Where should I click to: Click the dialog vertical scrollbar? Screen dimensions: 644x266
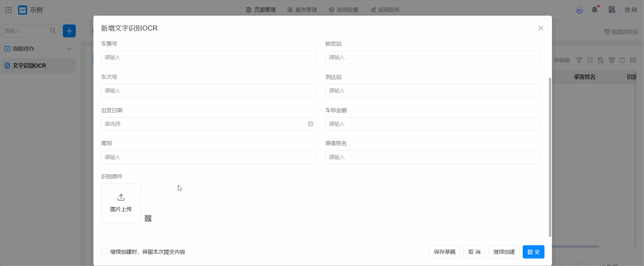pos(550,156)
